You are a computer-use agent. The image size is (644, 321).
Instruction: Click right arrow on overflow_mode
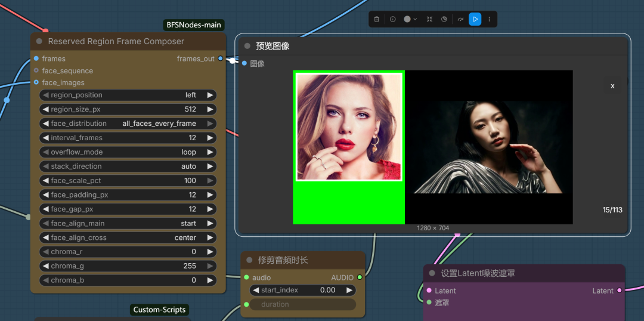pyautogui.click(x=210, y=152)
